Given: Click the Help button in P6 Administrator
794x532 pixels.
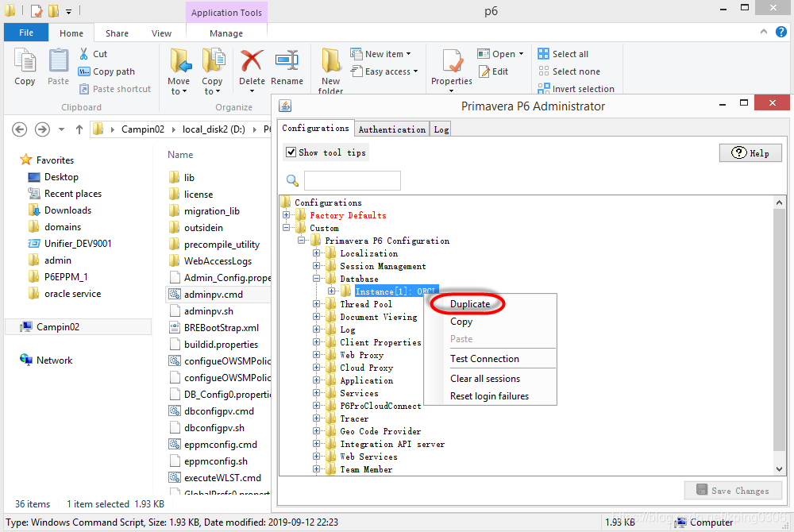Looking at the screenshot, I should click(x=750, y=153).
